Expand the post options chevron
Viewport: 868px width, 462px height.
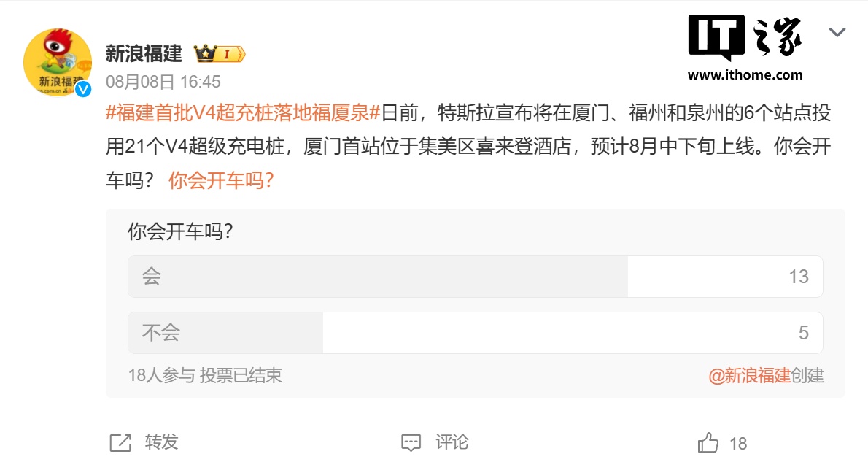(837, 32)
